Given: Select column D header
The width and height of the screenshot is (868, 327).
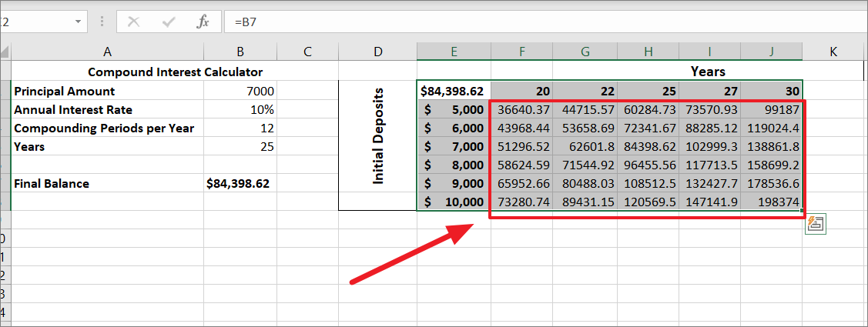Looking at the screenshot, I should (x=377, y=52).
